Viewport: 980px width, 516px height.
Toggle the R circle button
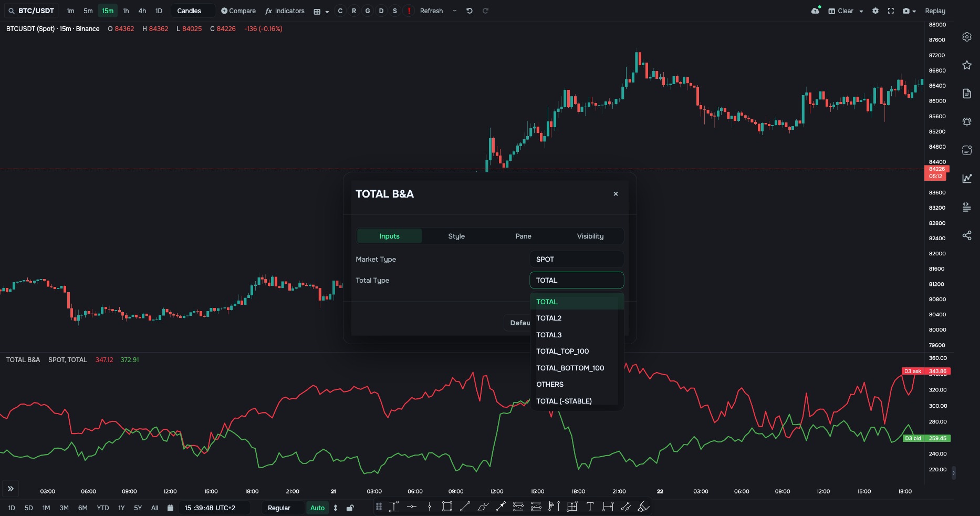point(354,11)
